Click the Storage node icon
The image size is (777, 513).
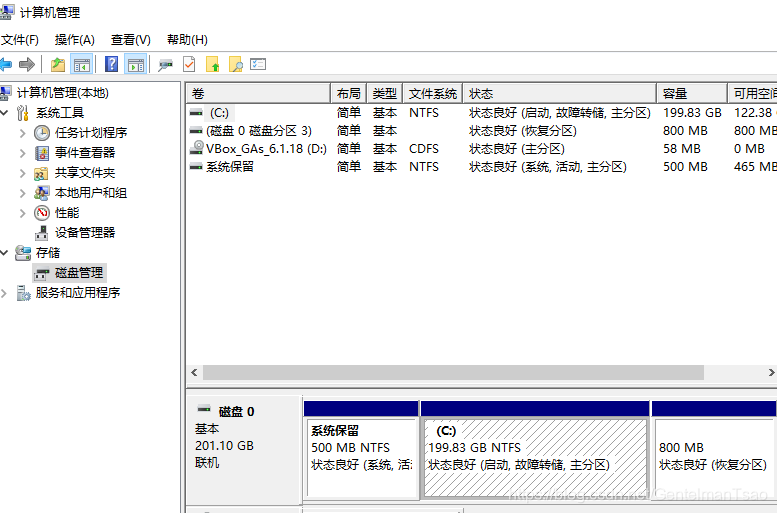23,253
